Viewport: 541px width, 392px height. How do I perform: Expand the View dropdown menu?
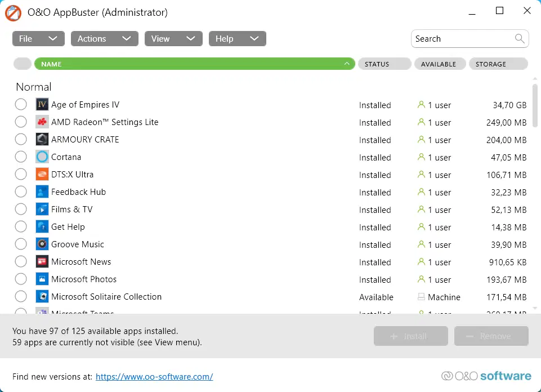click(x=173, y=39)
